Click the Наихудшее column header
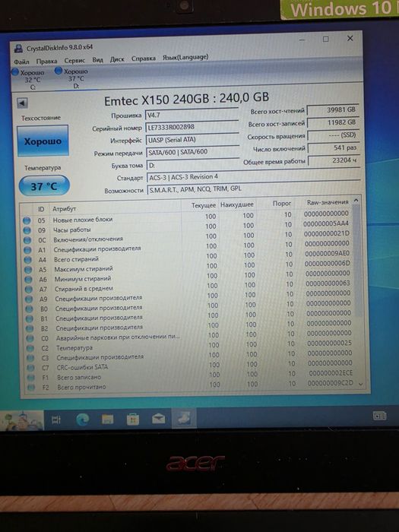399x532 pixels. click(x=237, y=204)
